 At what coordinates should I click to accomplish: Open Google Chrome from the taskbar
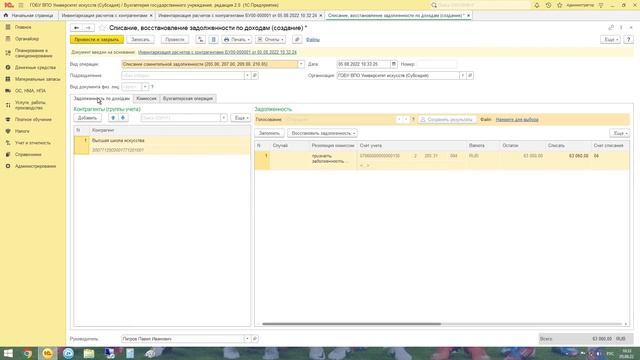27,353
